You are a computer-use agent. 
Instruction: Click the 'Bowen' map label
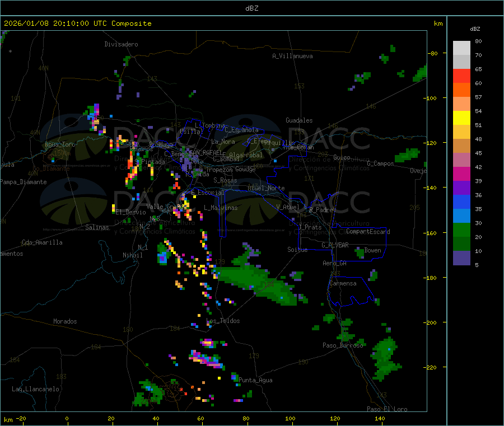pyautogui.click(x=372, y=250)
